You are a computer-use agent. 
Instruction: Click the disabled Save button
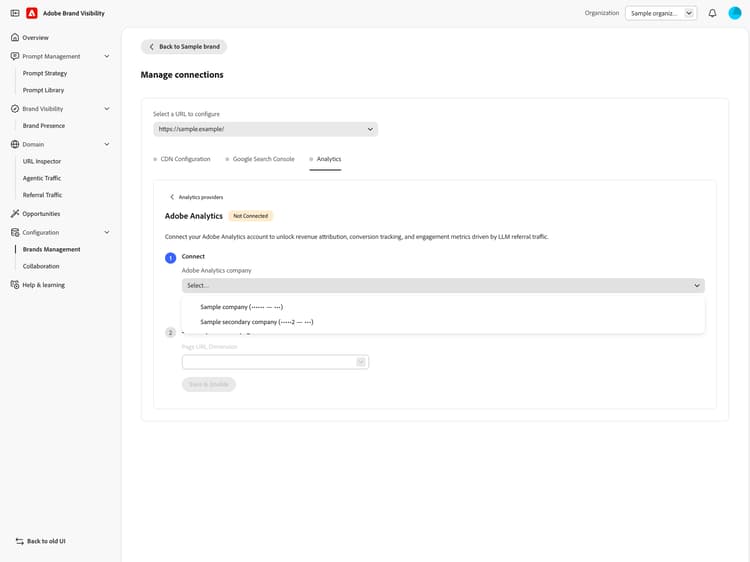209,384
